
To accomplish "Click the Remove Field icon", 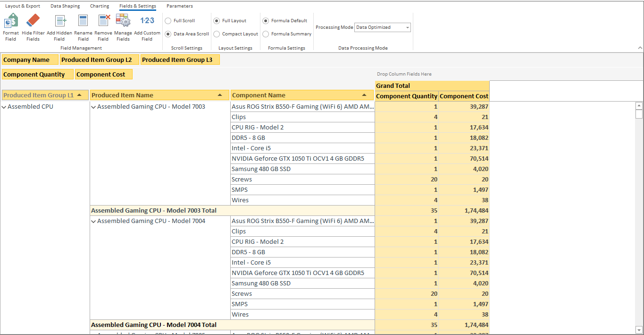I will (x=103, y=21).
